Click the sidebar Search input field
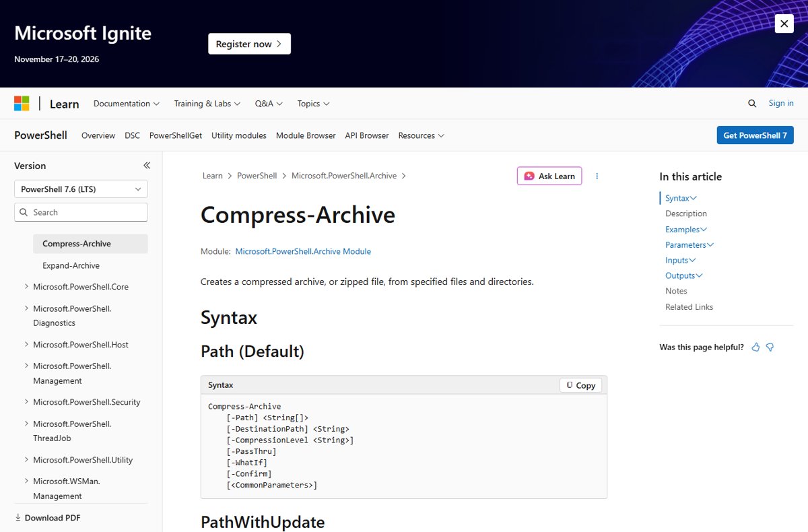 point(81,212)
